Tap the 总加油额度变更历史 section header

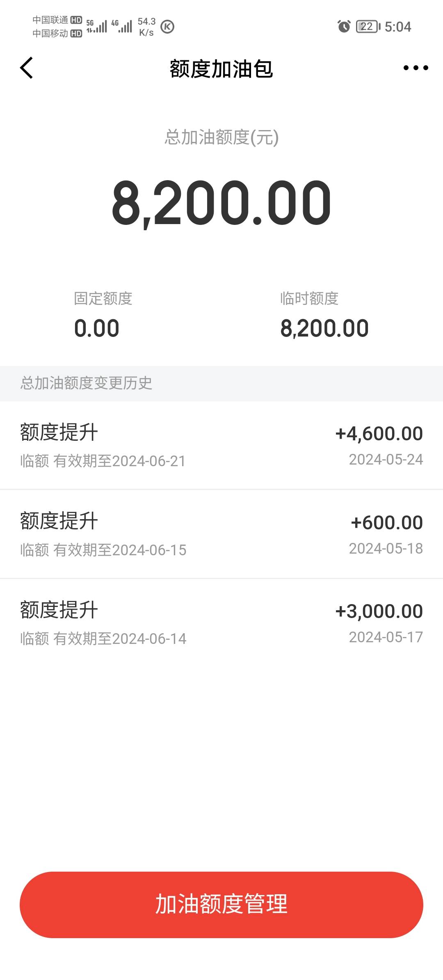point(86,383)
